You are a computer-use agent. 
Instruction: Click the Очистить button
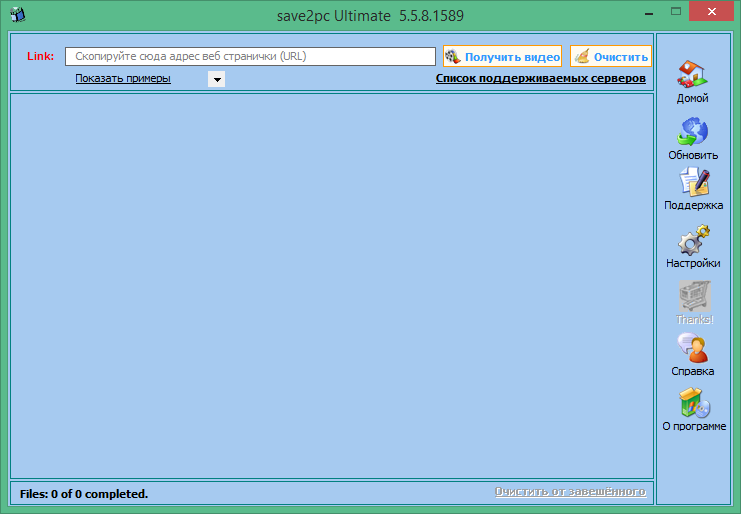611,56
